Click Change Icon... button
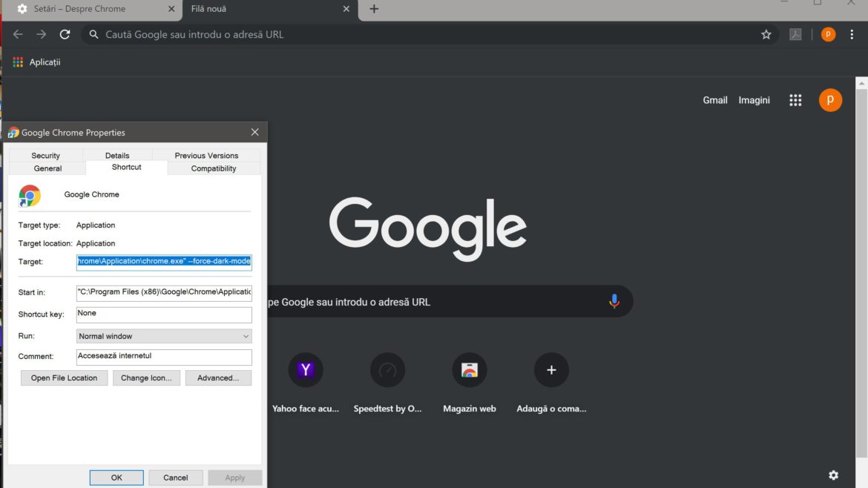The width and height of the screenshot is (868, 488). (x=147, y=378)
